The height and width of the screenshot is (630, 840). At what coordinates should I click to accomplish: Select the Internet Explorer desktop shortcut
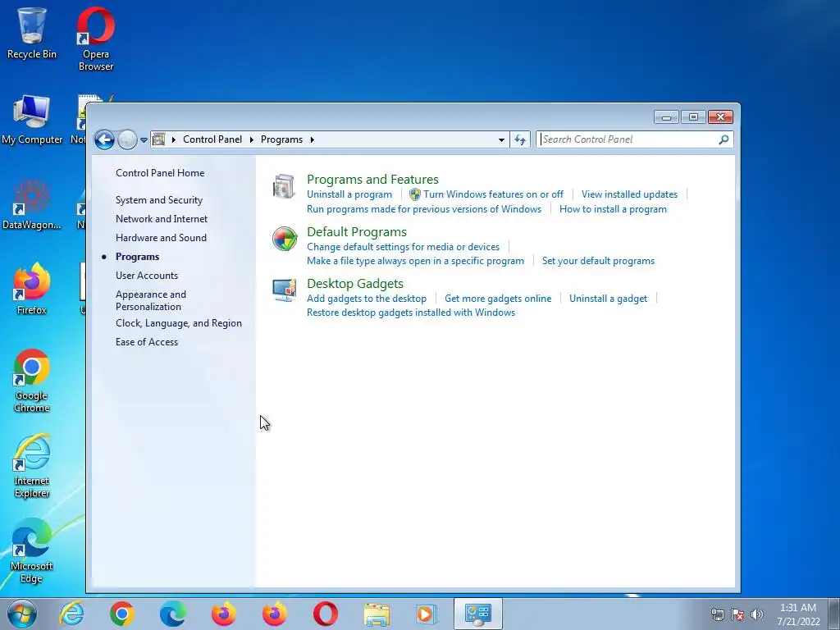(32, 466)
